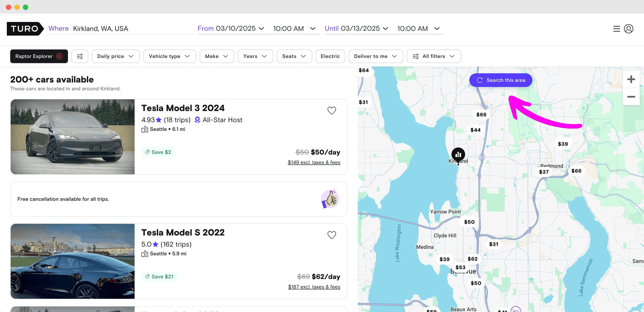The height and width of the screenshot is (312, 644).
Task: Click the thumbs-up free cancellation icon
Action: pyautogui.click(x=330, y=199)
